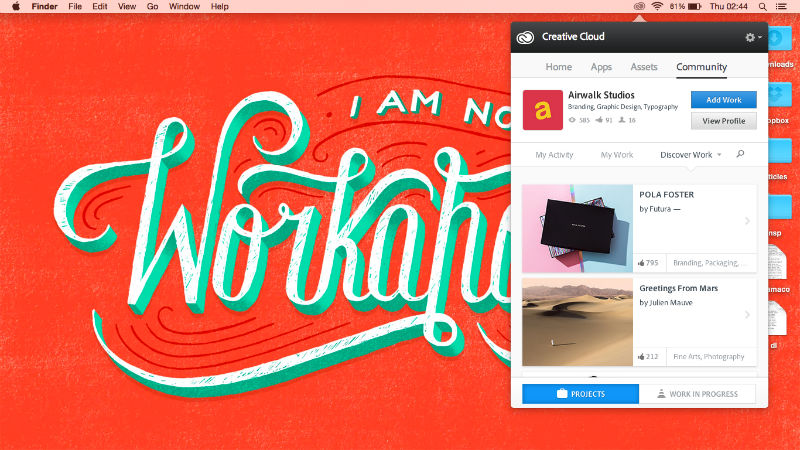Open Notification Center list icon

point(781,7)
